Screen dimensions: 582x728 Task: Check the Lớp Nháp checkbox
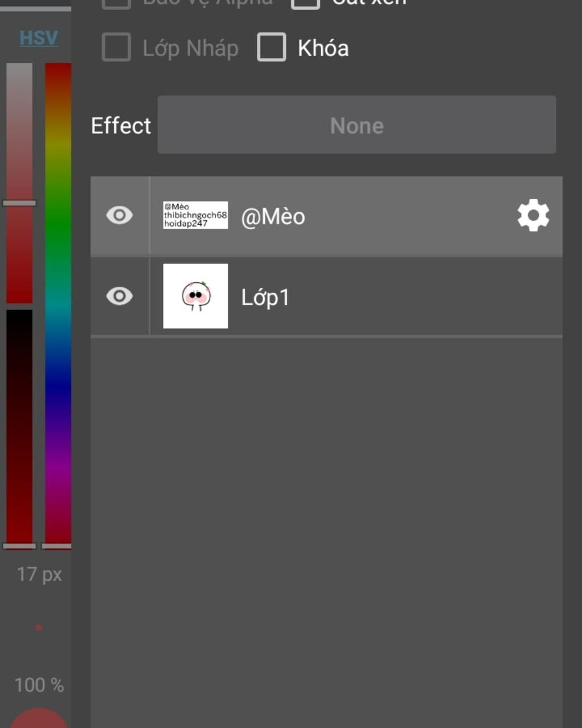tap(117, 47)
